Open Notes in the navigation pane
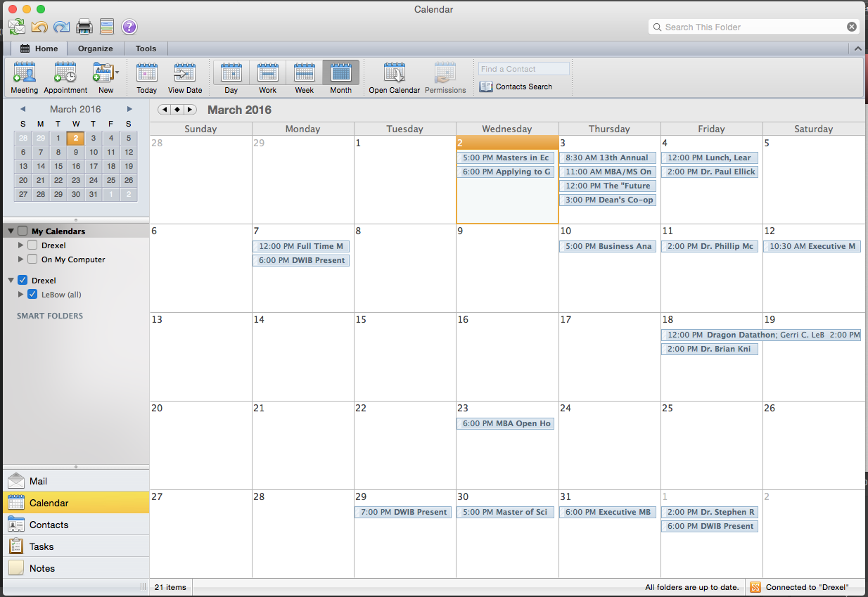Image resolution: width=868 pixels, height=597 pixels. tap(75, 568)
